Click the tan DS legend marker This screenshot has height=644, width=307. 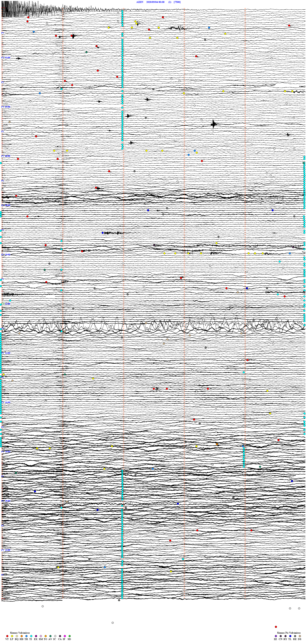tap(300, 636)
